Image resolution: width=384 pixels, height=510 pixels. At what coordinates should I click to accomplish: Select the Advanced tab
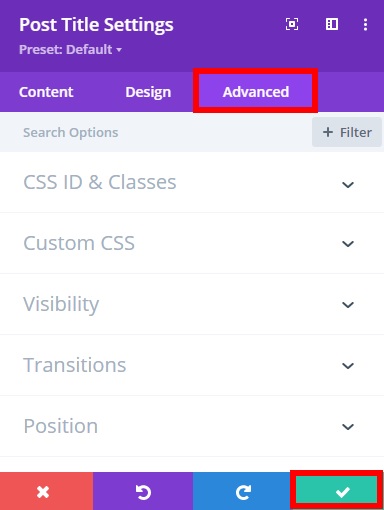(256, 92)
